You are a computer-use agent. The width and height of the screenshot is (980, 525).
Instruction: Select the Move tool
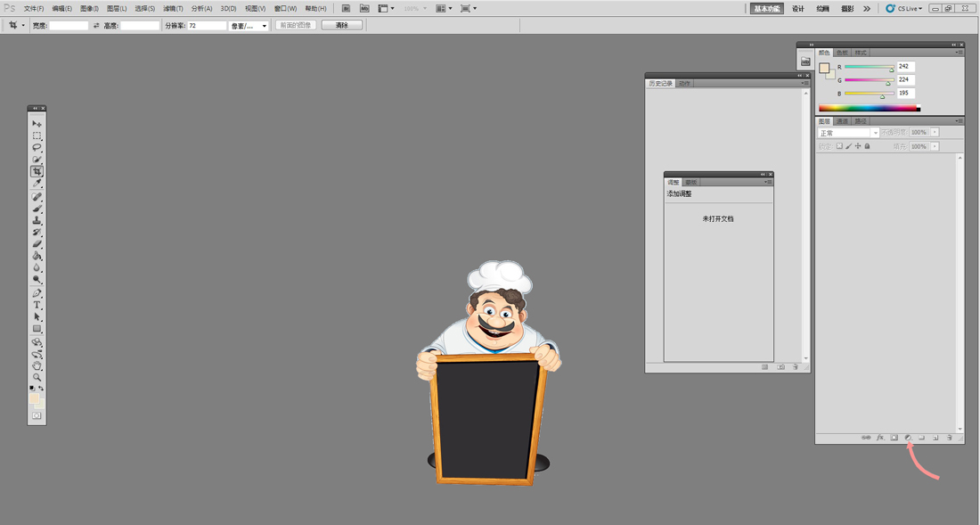(37, 124)
